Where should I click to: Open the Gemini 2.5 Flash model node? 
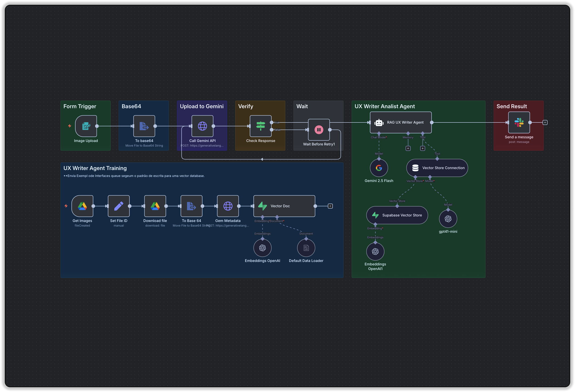[379, 168]
